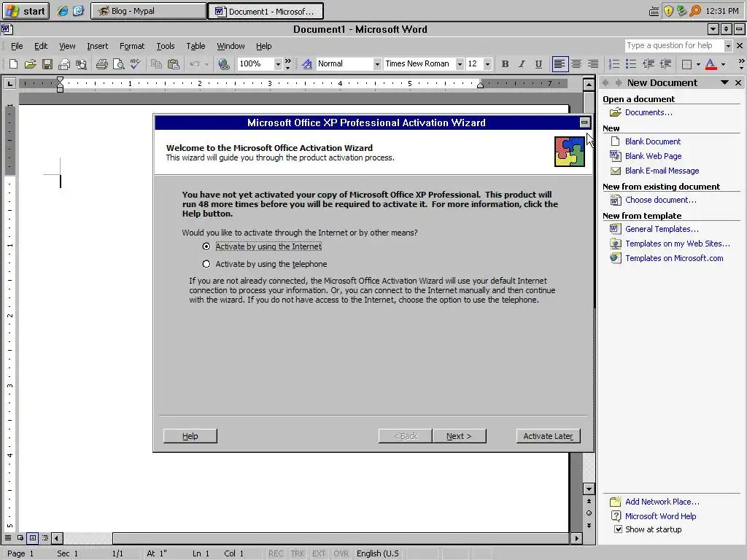Open the Insert menu
The width and height of the screenshot is (747, 560).
click(97, 46)
